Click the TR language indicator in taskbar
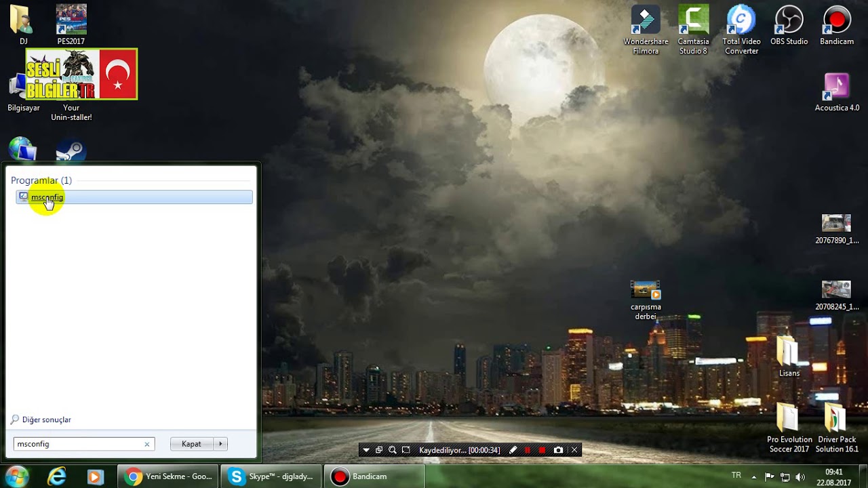 736,476
